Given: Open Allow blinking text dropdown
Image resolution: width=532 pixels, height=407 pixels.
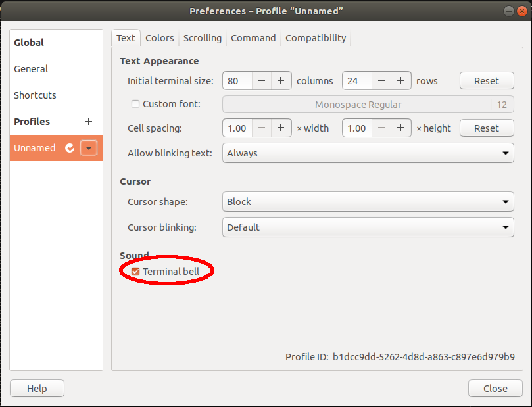Looking at the screenshot, I should pyautogui.click(x=368, y=153).
